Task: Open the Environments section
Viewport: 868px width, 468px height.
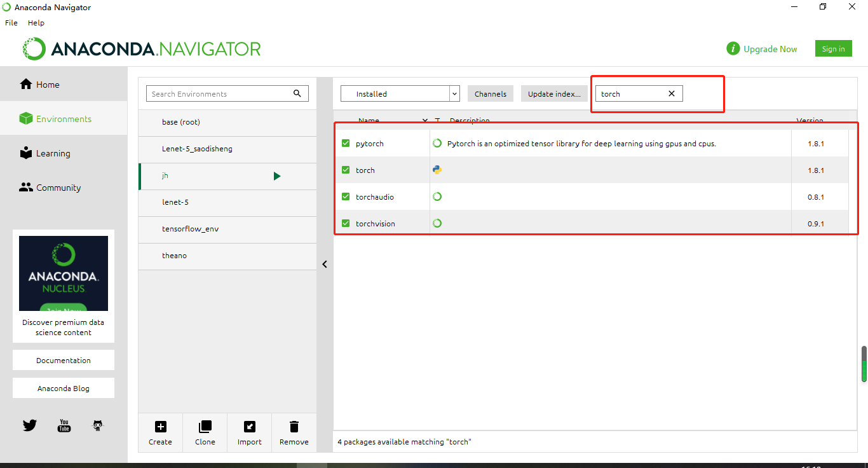Action: pyautogui.click(x=64, y=119)
